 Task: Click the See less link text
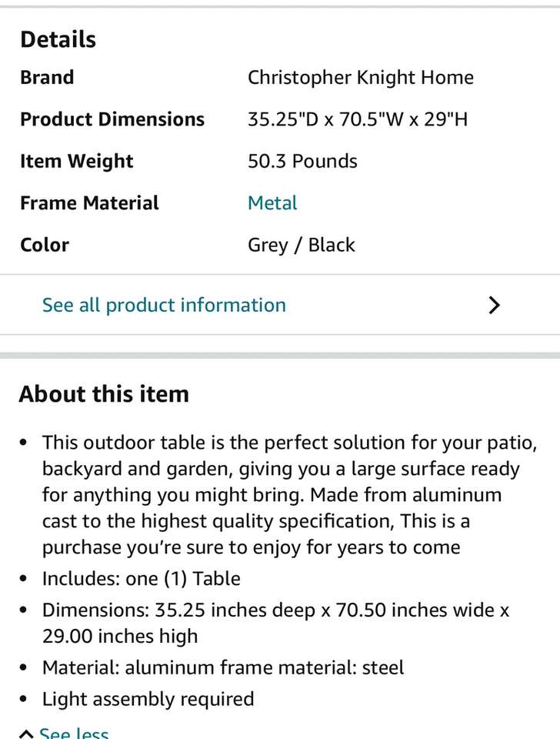(74, 734)
